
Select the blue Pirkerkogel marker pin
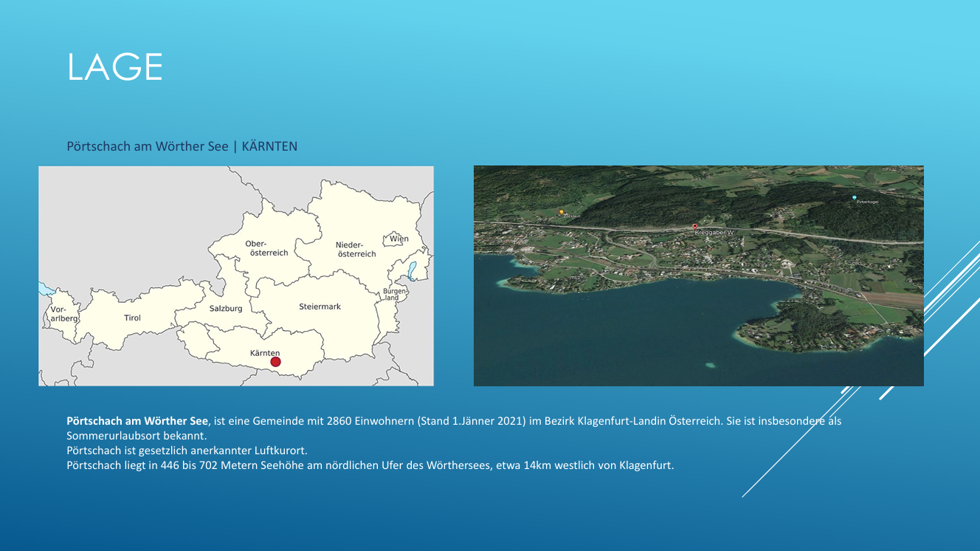pyautogui.click(x=854, y=198)
